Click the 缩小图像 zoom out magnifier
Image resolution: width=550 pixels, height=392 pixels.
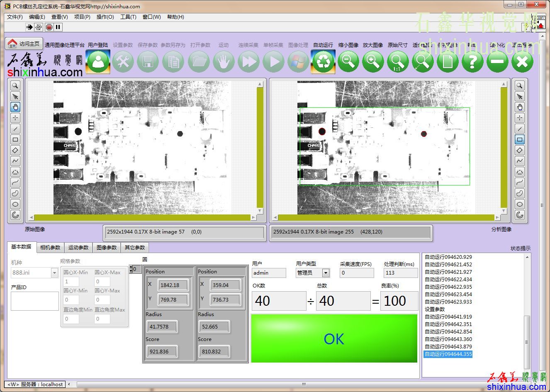click(348, 62)
